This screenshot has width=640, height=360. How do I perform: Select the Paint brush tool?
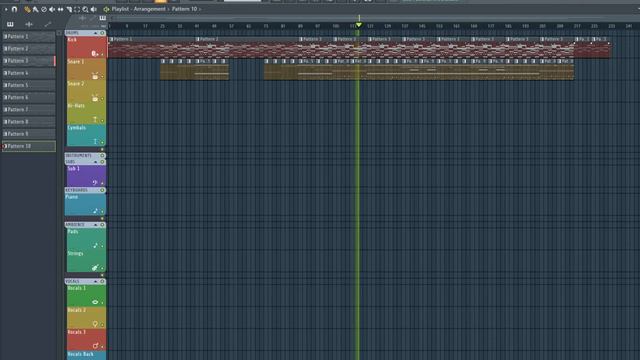(36, 9)
